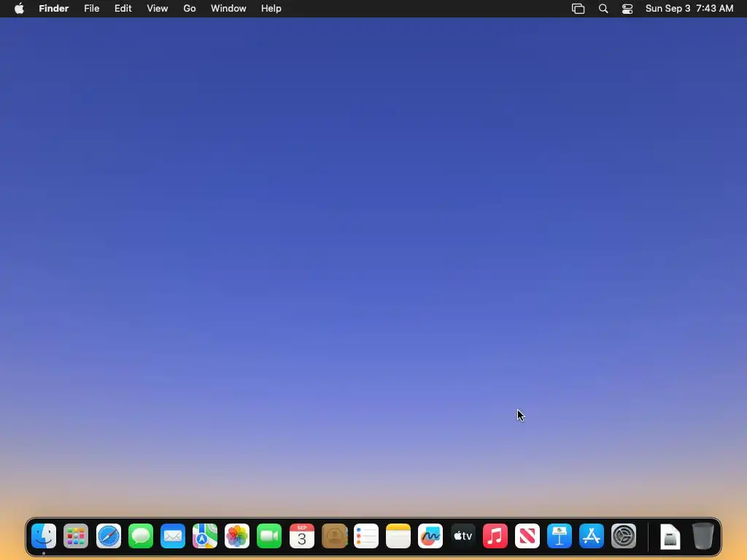Open Calendar showing Sep 3
The width and height of the screenshot is (747, 560).
[x=301, y=536]
